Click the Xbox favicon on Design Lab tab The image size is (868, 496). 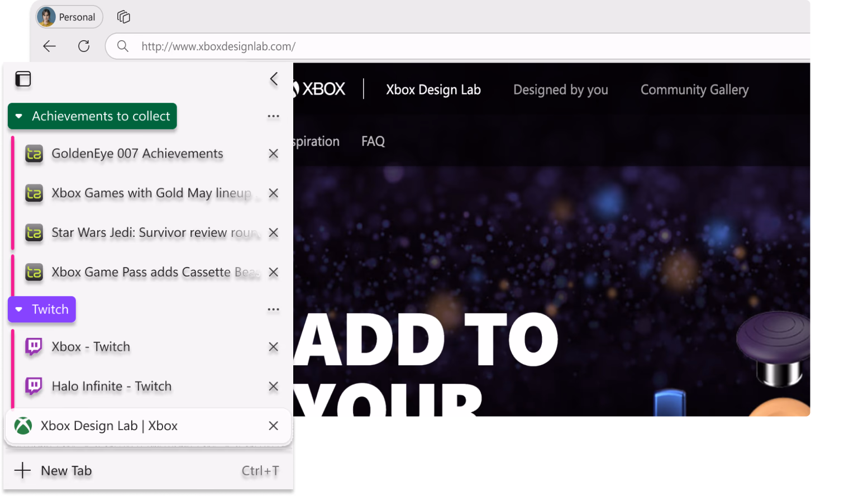pos(23,426)
